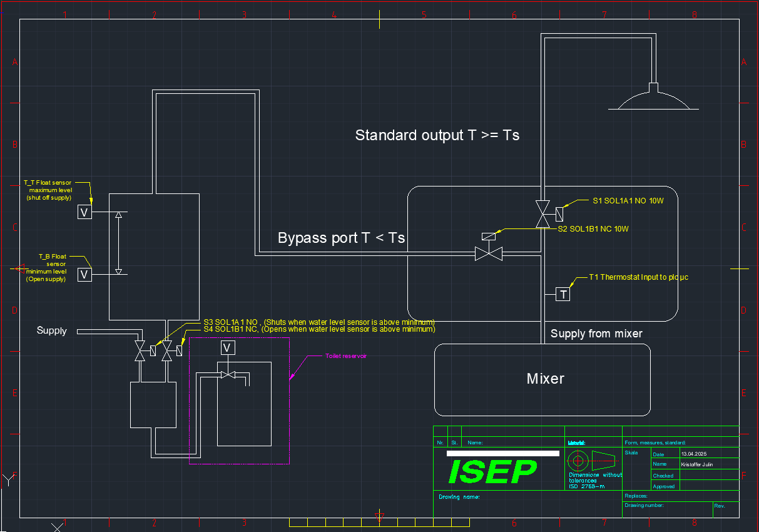
Task: Click the toilet reservoir float valve symbol
Action: click(x=227, y=375)
